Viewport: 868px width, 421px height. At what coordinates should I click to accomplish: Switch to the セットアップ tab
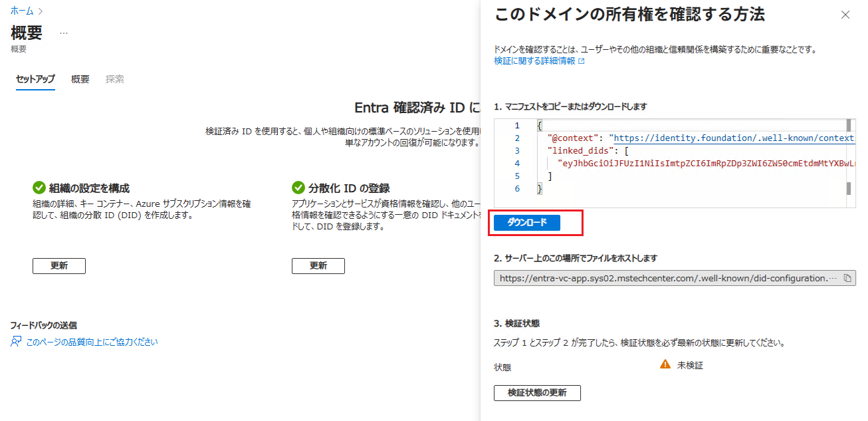pyautogui.click(x=35, y=79)
